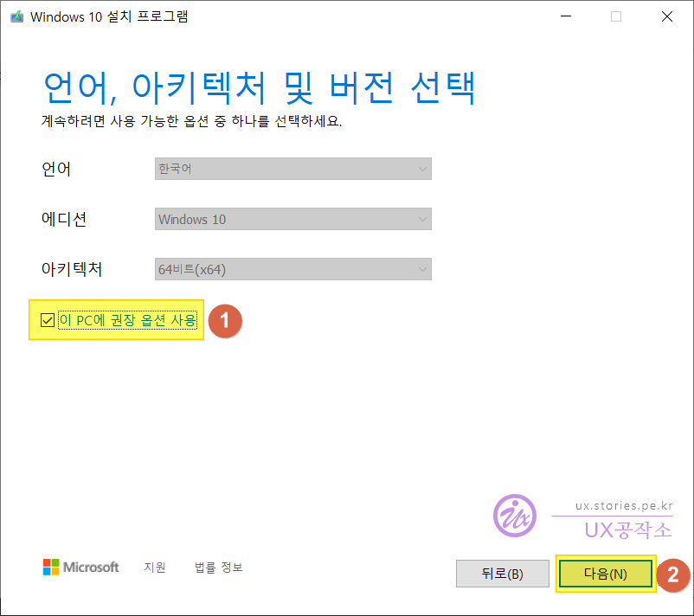Click the red number 1 badge
Image resolution: width=694 pixels, height=616 pixels.
[225, 321]
